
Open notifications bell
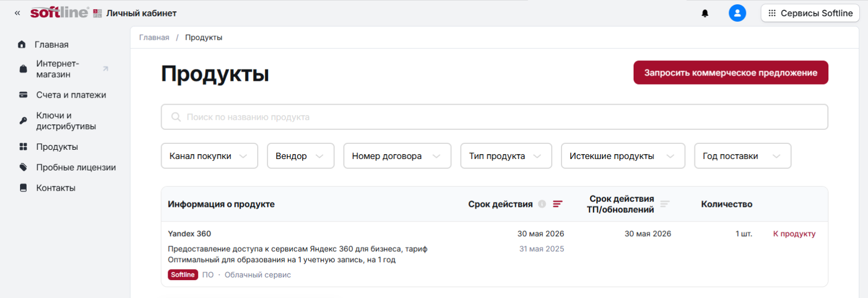coord(705,13)
